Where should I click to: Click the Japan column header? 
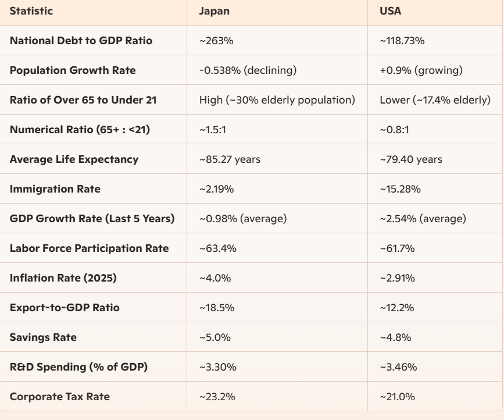(x=212, y=12)
